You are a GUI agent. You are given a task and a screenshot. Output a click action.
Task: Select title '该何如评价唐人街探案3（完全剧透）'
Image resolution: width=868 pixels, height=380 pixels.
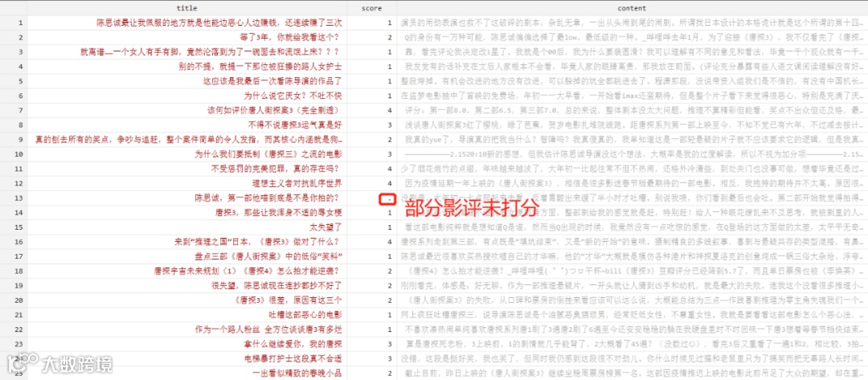(x=275, y=110)
